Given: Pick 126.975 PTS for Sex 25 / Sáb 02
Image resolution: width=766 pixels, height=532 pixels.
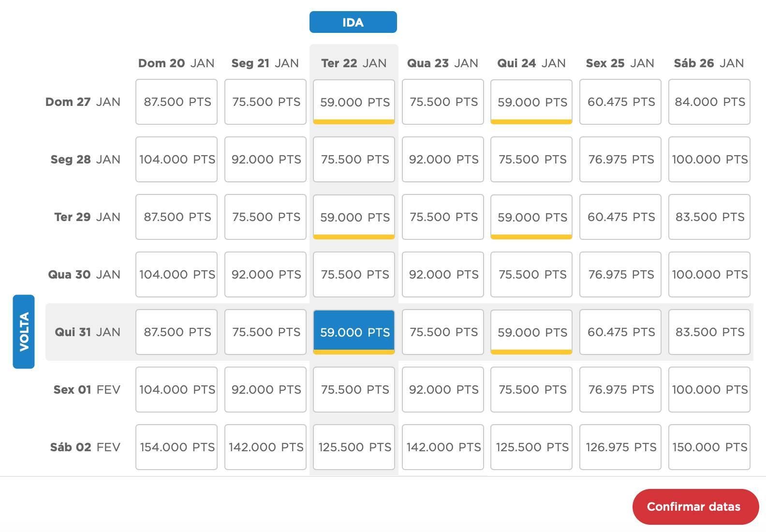Looking at the screenshot, I should (620, 447).
